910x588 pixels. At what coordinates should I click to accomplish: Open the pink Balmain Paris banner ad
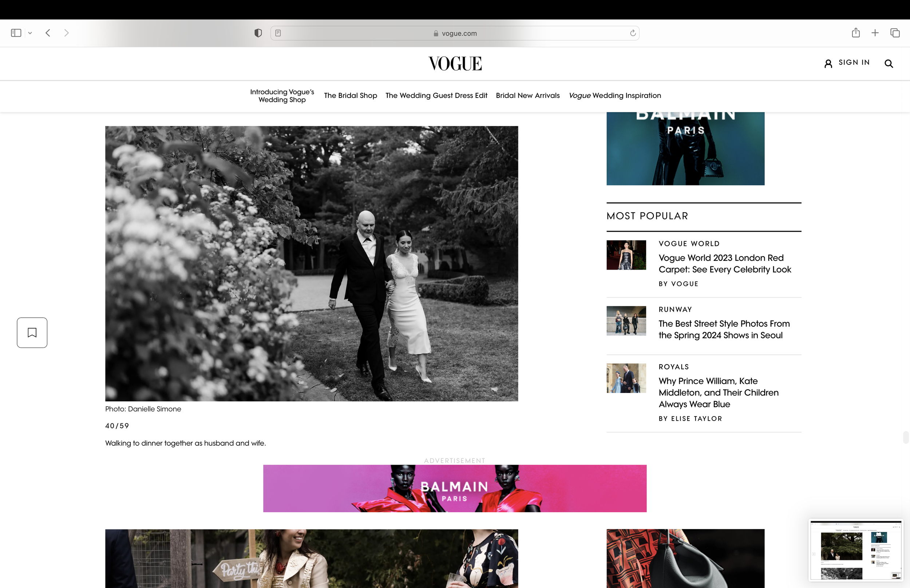454,488
